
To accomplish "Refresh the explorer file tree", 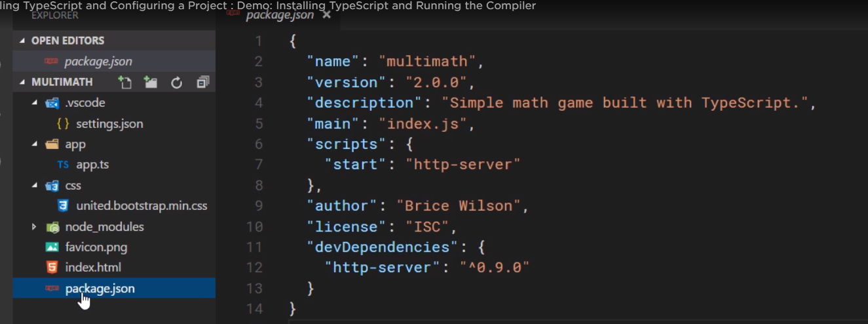I will tap(176, 82).
